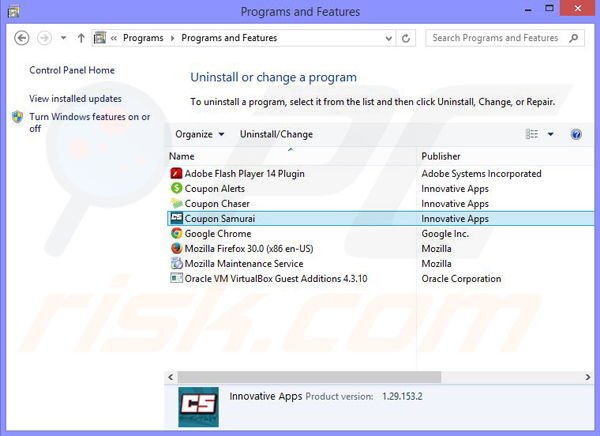
Task: Open View installed updates
Action: pos(75,98)
